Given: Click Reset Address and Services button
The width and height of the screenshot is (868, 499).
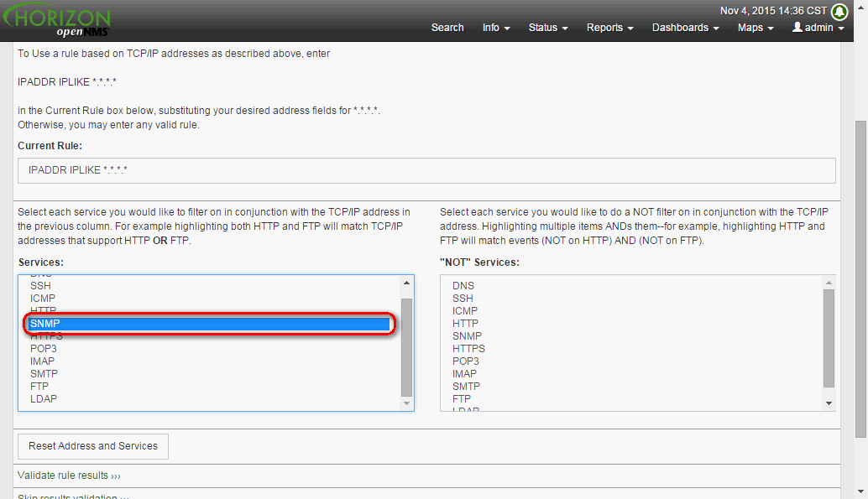Looking at the screenshot, I should 93,446.
